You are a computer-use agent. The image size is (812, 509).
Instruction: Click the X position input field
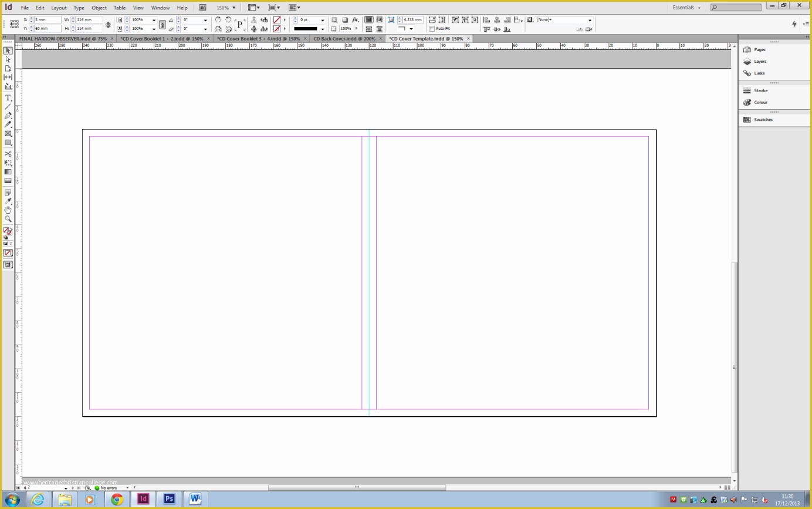pyautogui.click(x=48, y=20)
